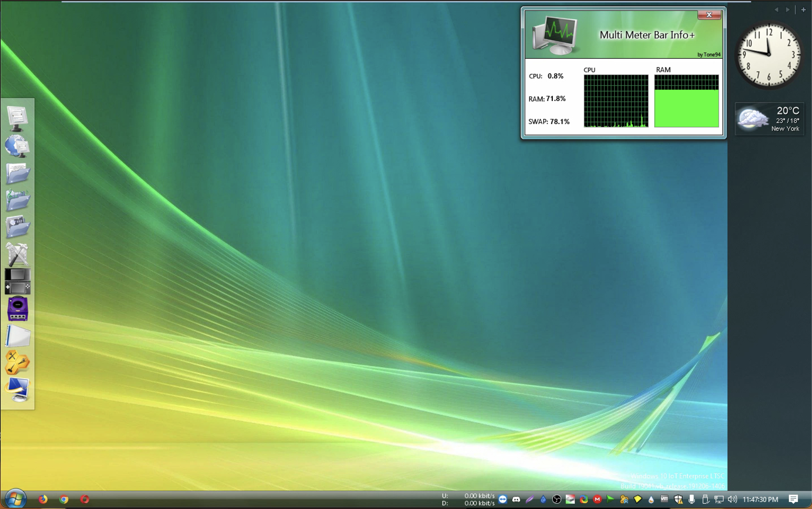Go to next sidebar gadget page arrow
The image size is (812, 509).
click(788, 10)
